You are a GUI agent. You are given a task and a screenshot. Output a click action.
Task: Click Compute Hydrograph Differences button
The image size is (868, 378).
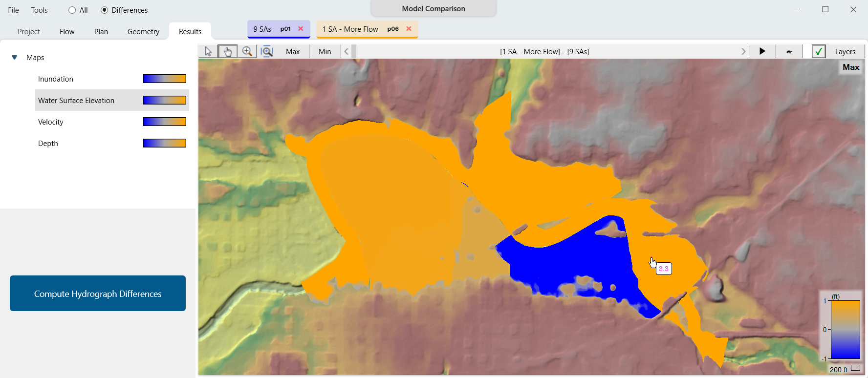[x=98, y=294]
